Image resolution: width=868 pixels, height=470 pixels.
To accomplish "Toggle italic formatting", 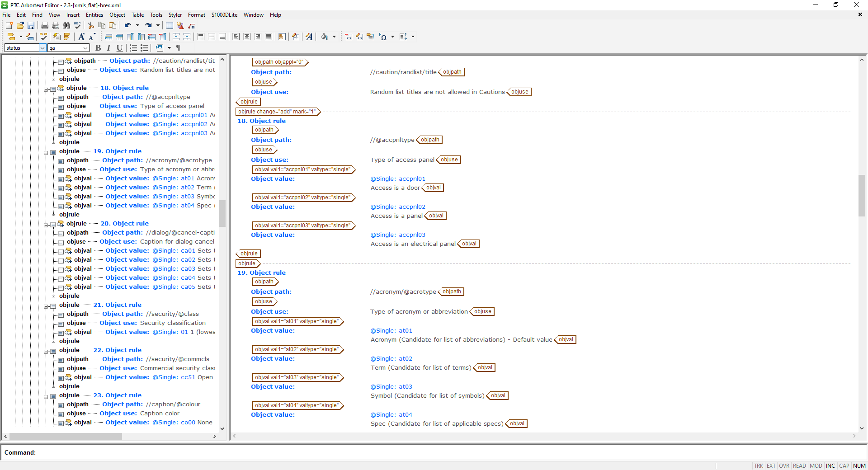I will [108, 48].
